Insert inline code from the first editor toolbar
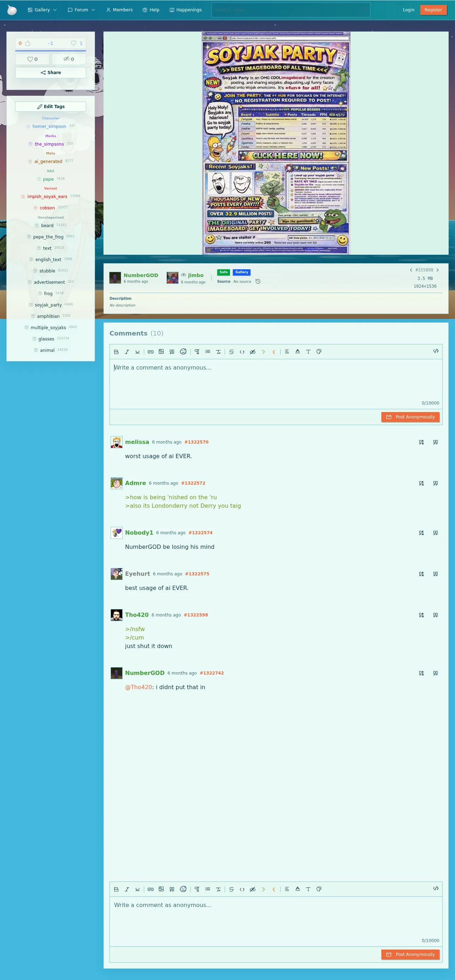455x980 pixels. (x=242, y=351)
